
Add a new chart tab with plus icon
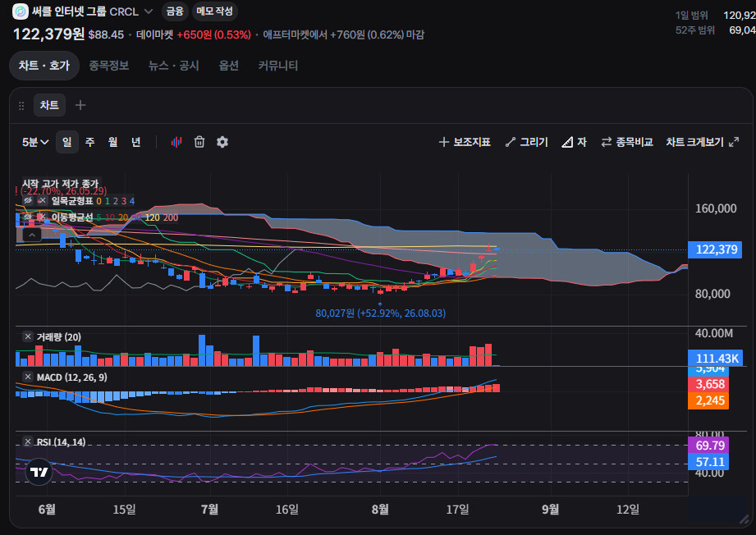[x=80, y=105]
